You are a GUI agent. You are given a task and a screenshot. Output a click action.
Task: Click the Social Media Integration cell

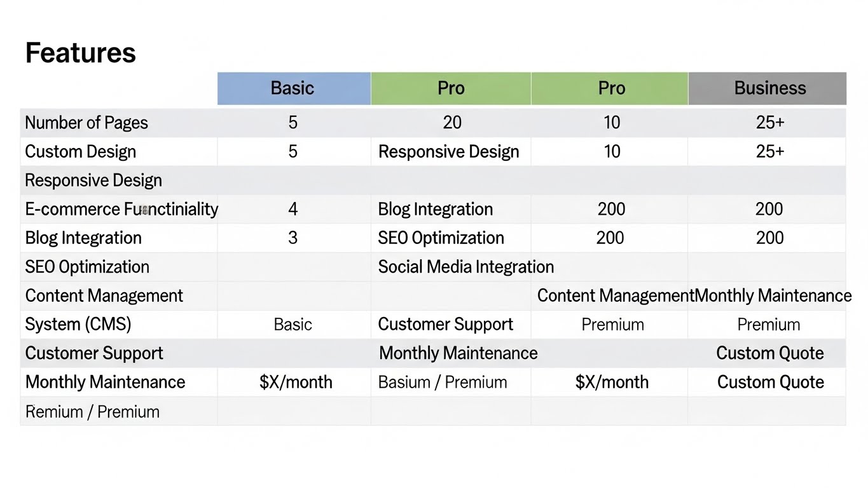(x=465, y=267)
